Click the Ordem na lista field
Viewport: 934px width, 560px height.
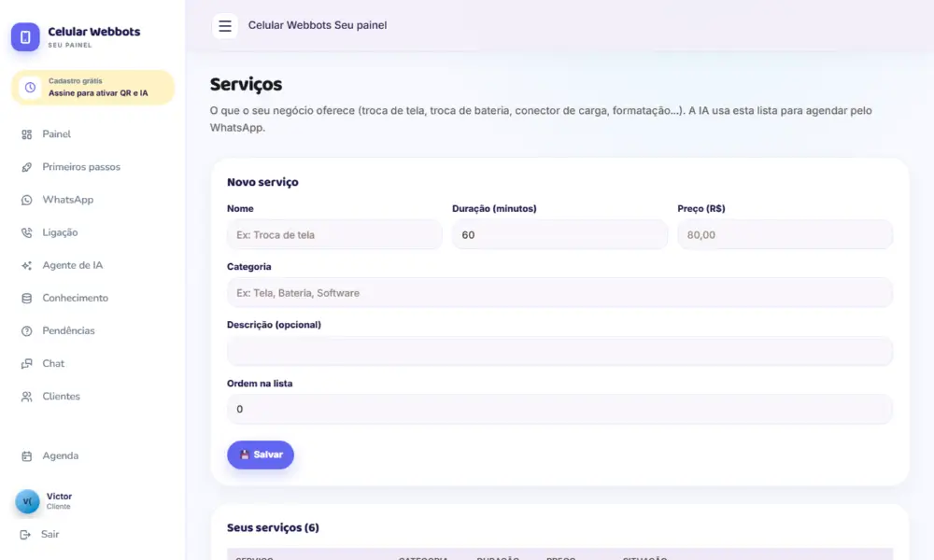559,409
